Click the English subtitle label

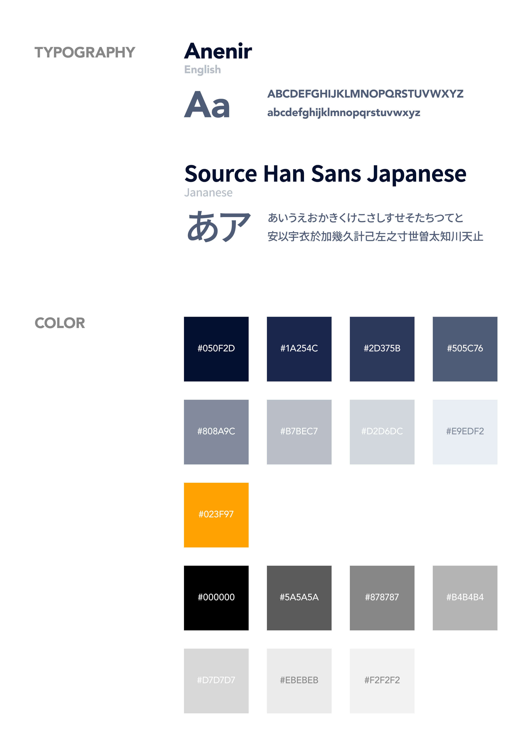point(202,70)
